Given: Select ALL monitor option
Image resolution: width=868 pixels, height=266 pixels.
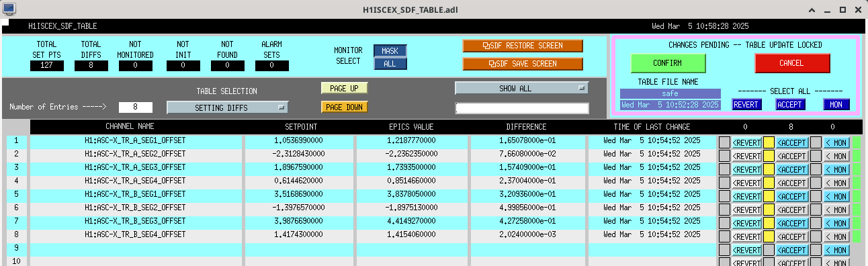Looking at the screenshot, I should pyautogui.click(x=390, y=63).
